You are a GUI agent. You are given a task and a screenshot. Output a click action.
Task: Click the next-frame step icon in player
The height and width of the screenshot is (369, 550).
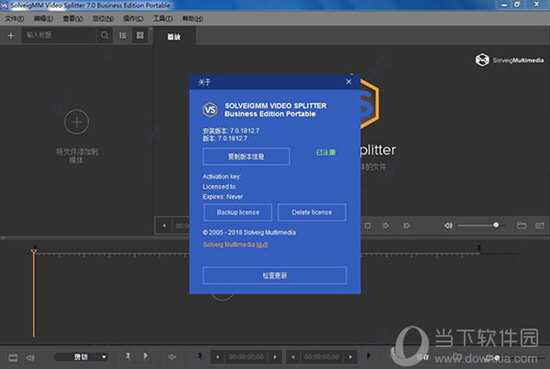[x=407, y=226]
